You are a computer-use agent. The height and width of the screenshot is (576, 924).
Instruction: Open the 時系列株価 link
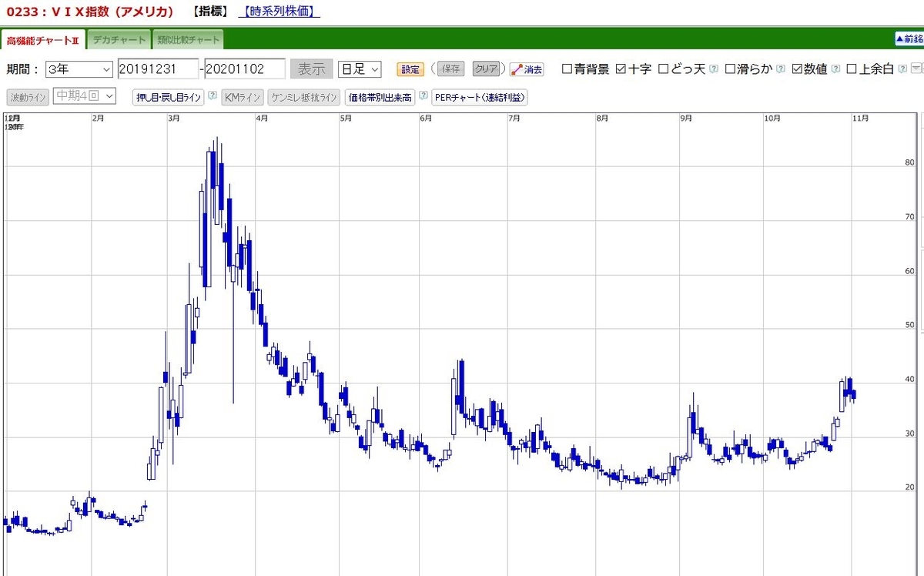click(x=278, y=12)
